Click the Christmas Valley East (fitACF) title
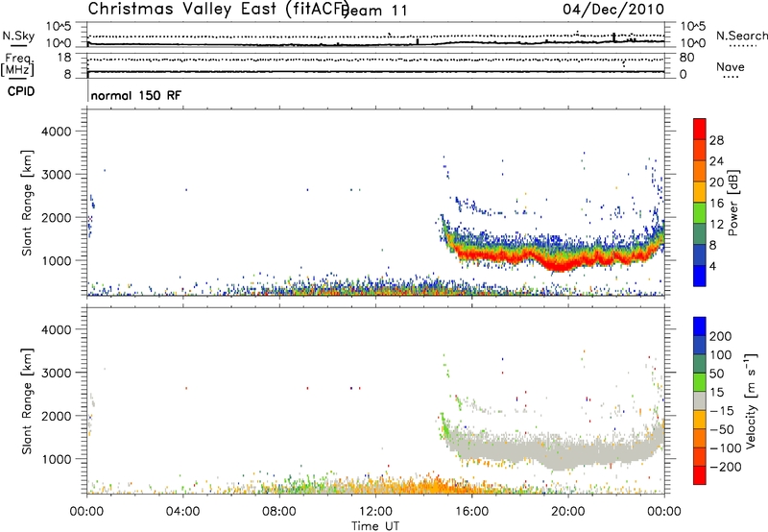 [x=218, y=9]
